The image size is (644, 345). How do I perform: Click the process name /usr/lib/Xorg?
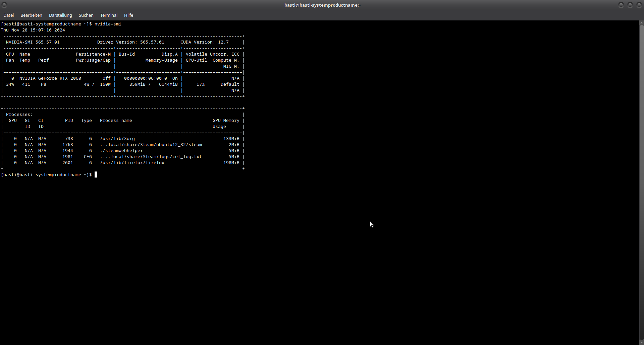click(117, 139)
